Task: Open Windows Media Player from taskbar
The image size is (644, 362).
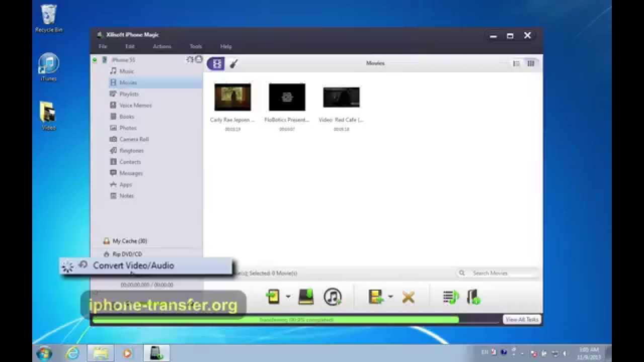Action: (127, 353)
